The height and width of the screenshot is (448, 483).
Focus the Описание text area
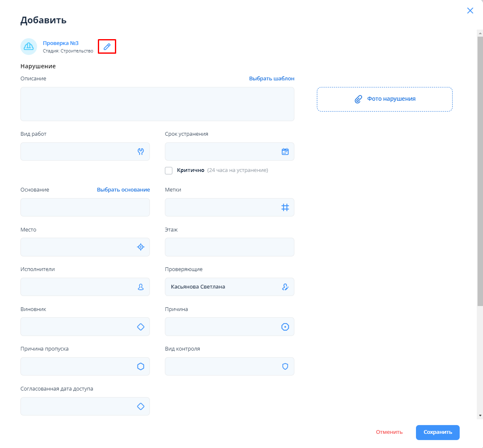[x=157, y=104]
